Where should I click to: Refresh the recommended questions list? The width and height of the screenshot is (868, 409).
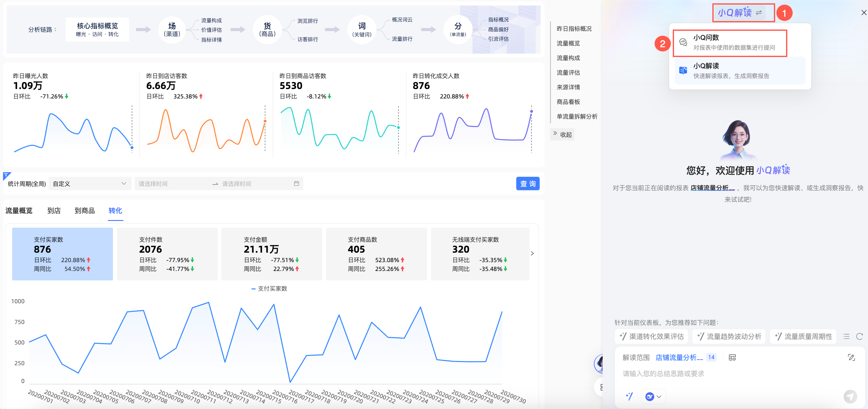coord(859,336)
